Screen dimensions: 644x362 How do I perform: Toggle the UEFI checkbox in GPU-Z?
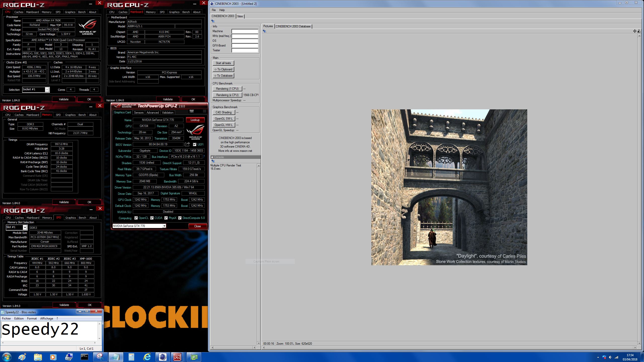(194, 145)
